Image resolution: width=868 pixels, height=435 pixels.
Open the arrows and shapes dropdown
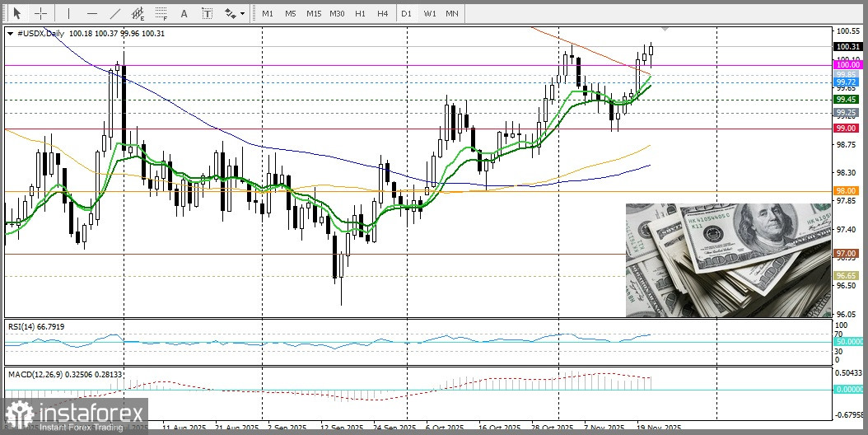click(x=234, y=13)
